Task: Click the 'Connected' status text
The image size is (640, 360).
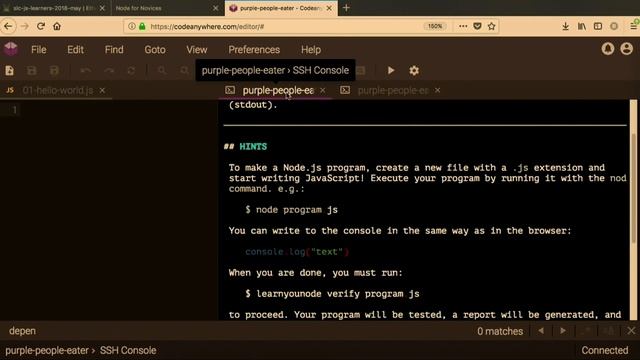Action: 604,351
